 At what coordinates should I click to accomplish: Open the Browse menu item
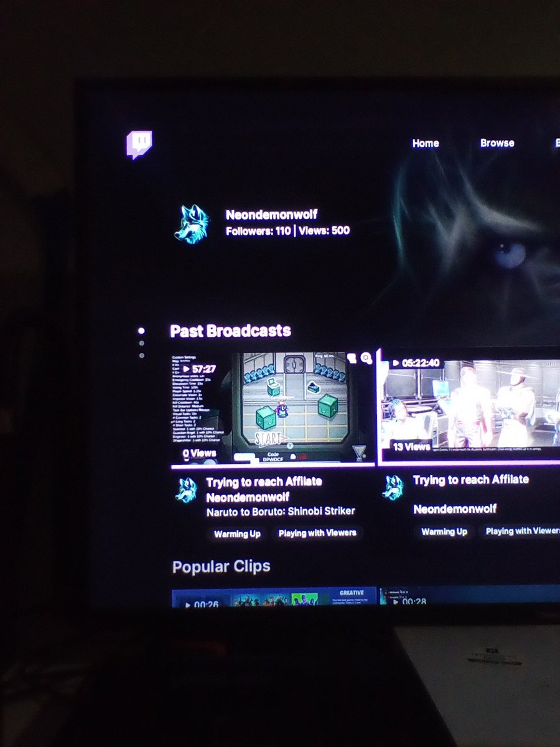[497, 143]
